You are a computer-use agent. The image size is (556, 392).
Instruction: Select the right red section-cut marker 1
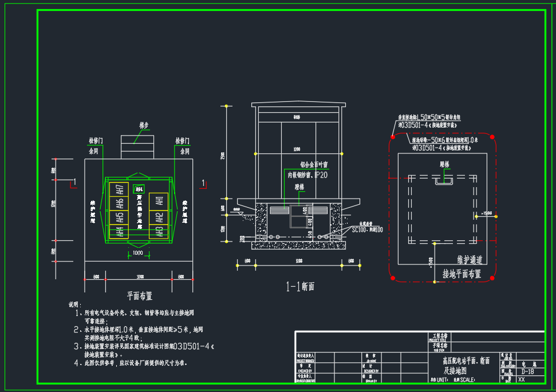click(203, 183)
